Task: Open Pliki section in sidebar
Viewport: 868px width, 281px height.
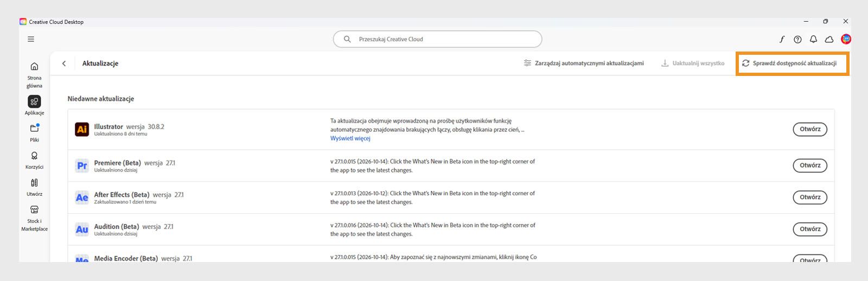Action: (x=34, y=132)
